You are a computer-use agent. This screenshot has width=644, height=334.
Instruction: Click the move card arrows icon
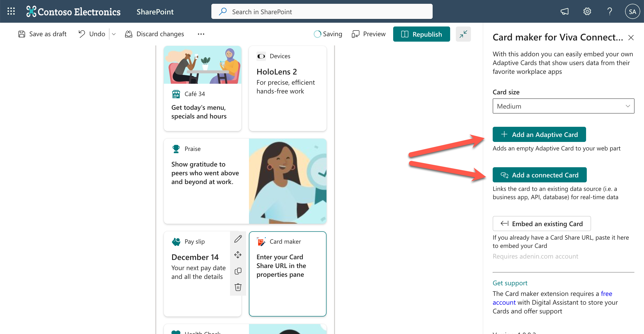tap(238, 255)
